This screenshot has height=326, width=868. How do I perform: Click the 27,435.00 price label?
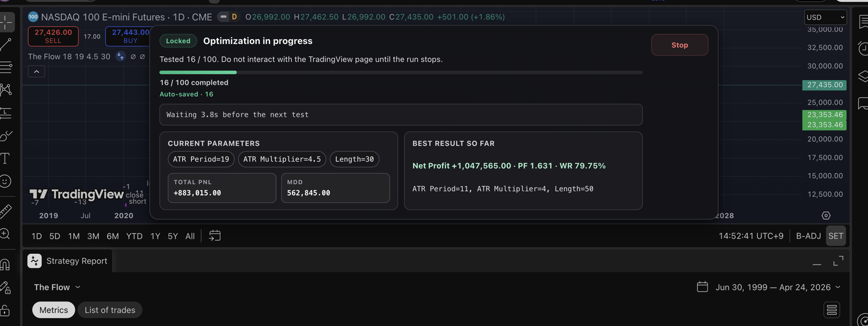825,85
